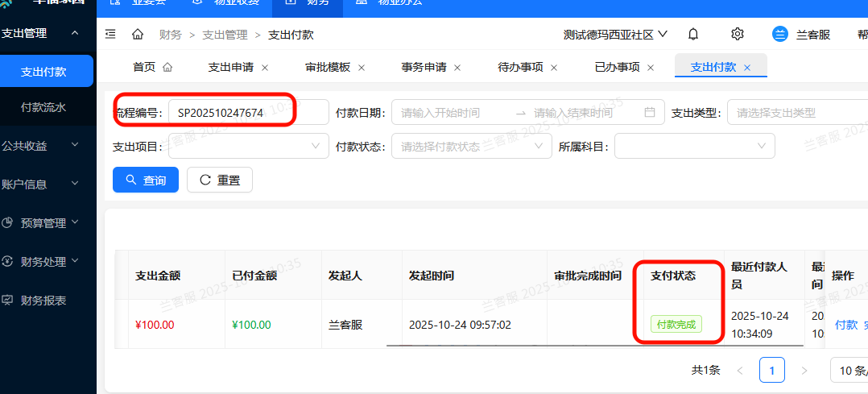Screen dimensions: 868x394
Task: Expand the 测试德玛西亚社区 community selector
Action: [x=615, y=34]
